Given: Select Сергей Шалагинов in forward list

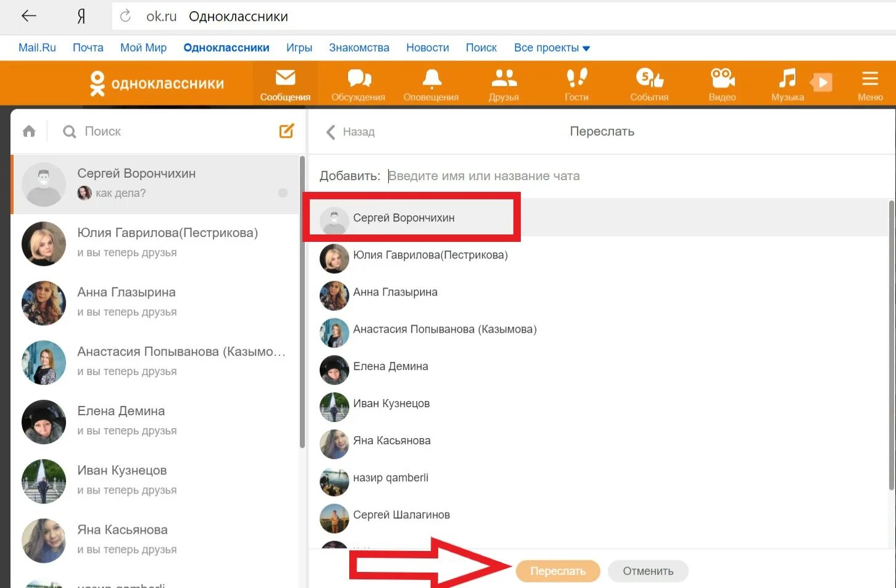Looking at the screenshot, I should pos(598,515).
